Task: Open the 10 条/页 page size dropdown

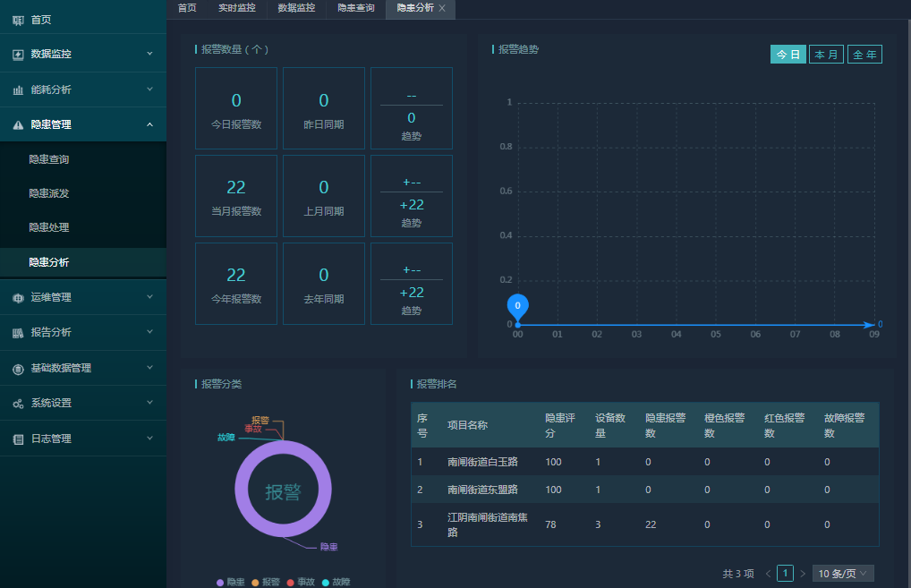Action: pos(842,574)
